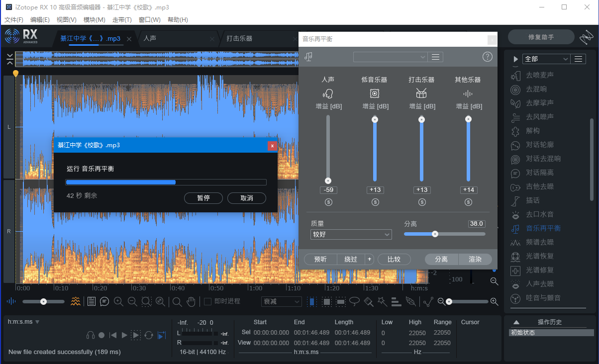Click the headphones monitor icon
599x364 pixels.
pos(91,335)
